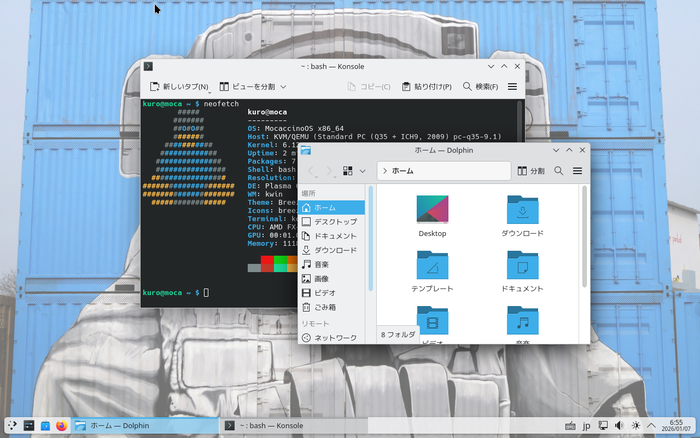Open the ダウンロード folder in file view
Screen dimensions: 700x438
pyautogui.click(x=522, y=217)
